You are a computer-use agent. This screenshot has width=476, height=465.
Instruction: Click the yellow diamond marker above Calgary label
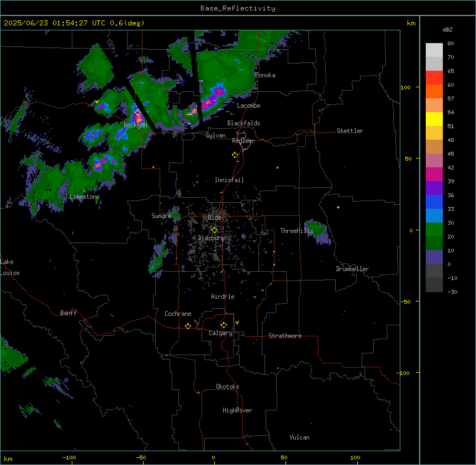pyautogui.click(x=224, y=325)
